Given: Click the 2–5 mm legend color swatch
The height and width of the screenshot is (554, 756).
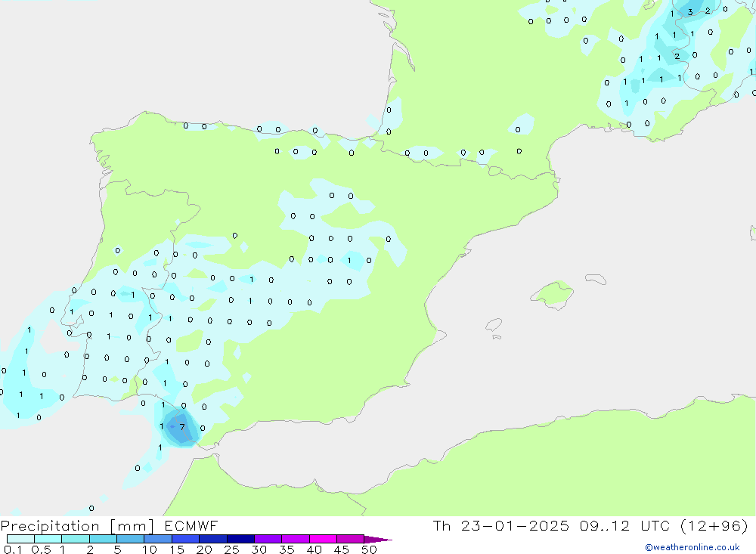Looking at the screenshot, I should [103, 539].
